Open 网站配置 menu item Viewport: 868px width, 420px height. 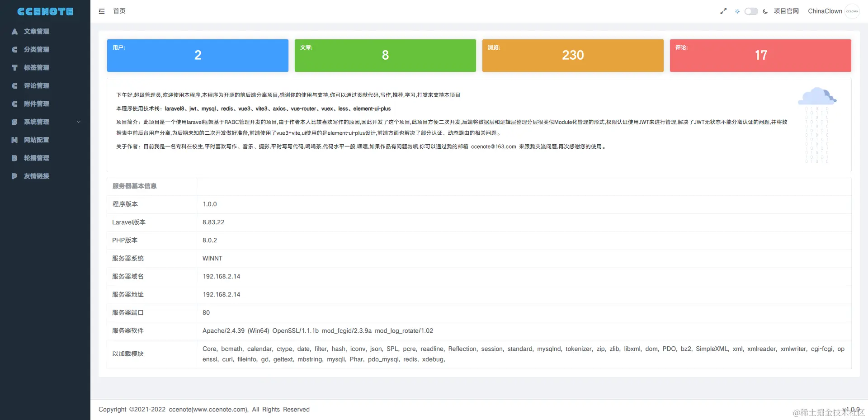point(45,140)
